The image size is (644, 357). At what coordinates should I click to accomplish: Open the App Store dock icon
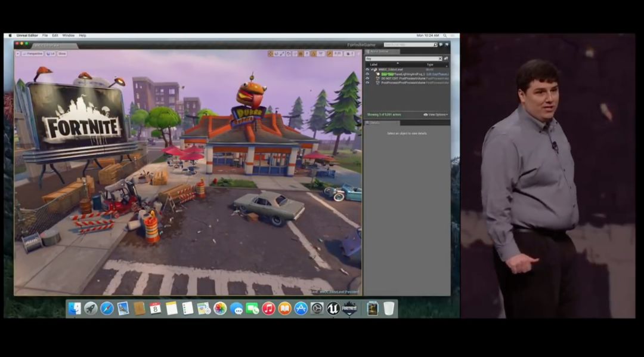301,308
